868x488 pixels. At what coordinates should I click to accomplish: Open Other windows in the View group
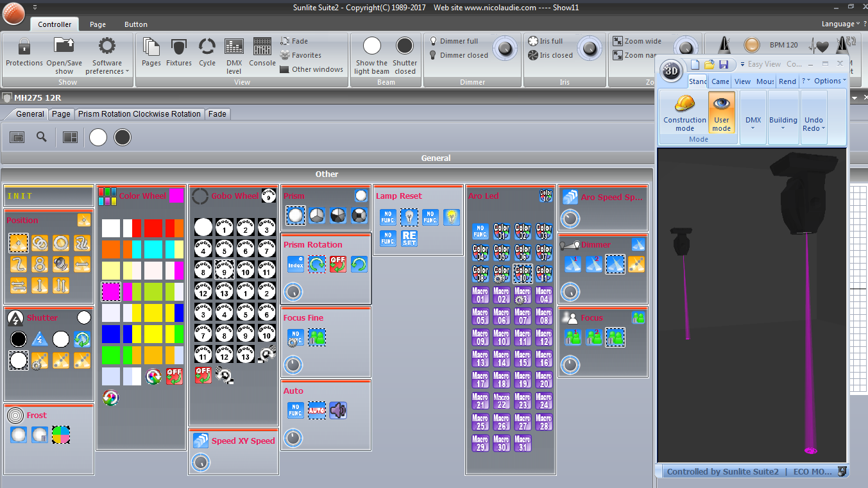click(312, 69)
